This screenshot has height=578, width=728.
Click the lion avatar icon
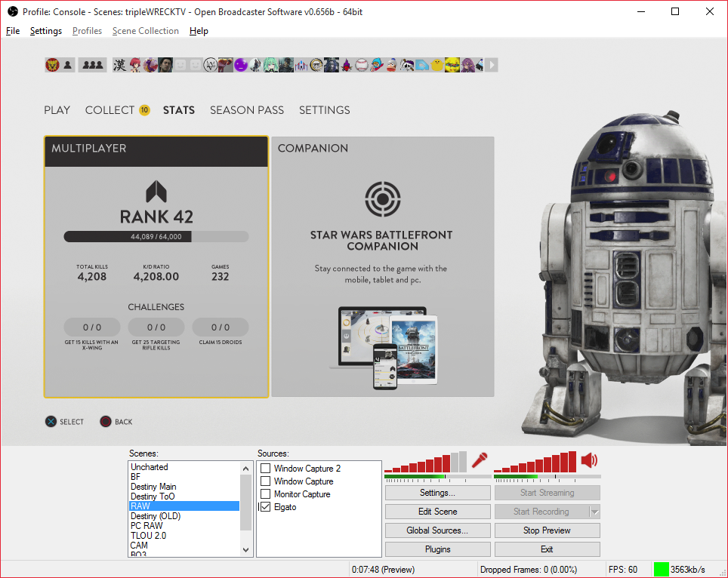coord(52,65)
